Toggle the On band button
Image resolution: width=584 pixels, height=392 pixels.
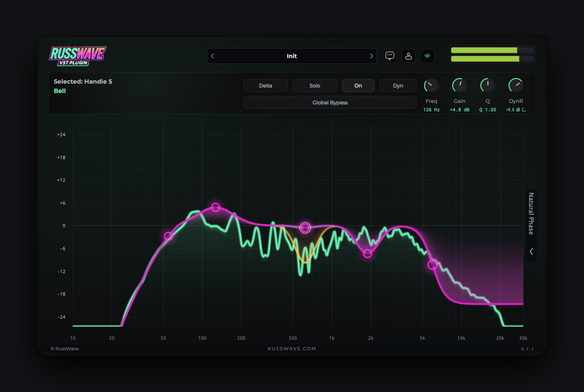pyautogui.click(x=358, y=86)
